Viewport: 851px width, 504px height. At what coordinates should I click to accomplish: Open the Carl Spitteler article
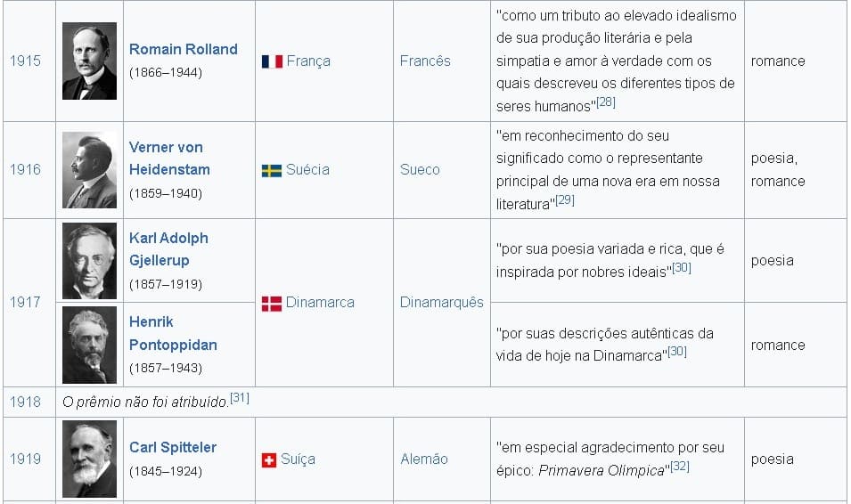[x=173, y=447]
